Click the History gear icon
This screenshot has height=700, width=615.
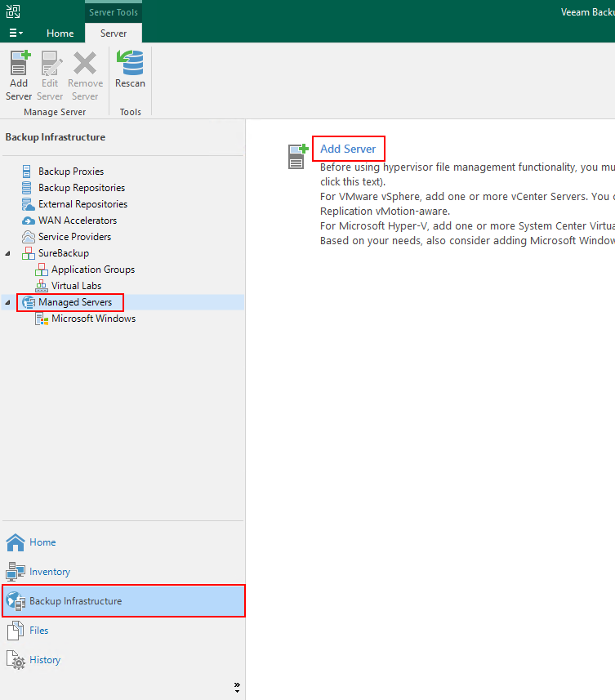click(x=16, y=660)
